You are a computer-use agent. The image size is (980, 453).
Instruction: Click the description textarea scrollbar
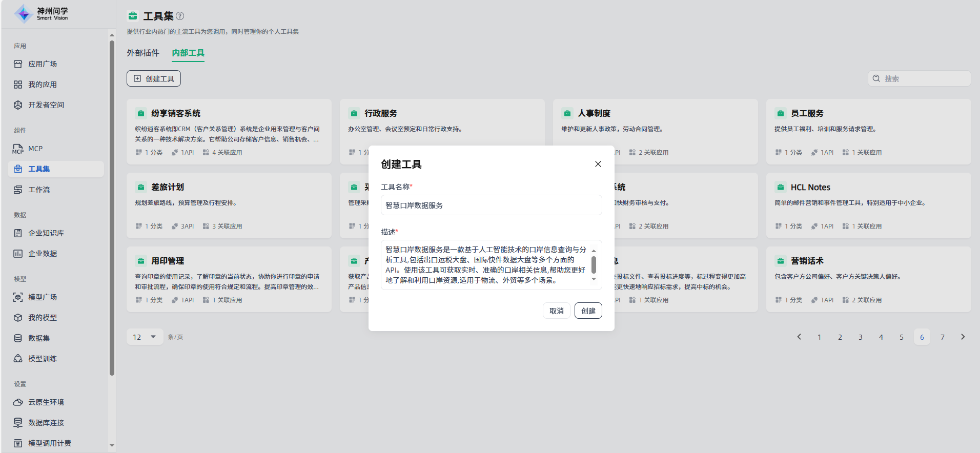point(594,265)
